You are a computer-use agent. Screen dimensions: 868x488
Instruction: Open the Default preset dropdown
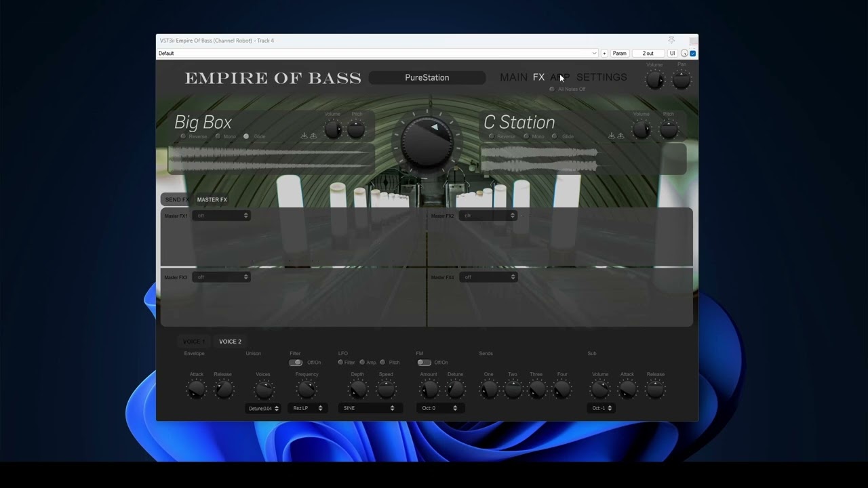click(x=377, y=54)
